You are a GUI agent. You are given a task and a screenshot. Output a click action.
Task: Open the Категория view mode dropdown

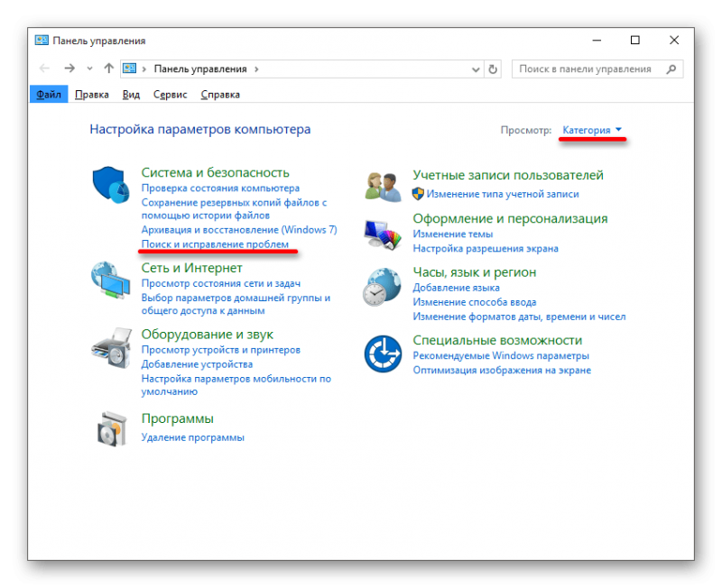592,130
